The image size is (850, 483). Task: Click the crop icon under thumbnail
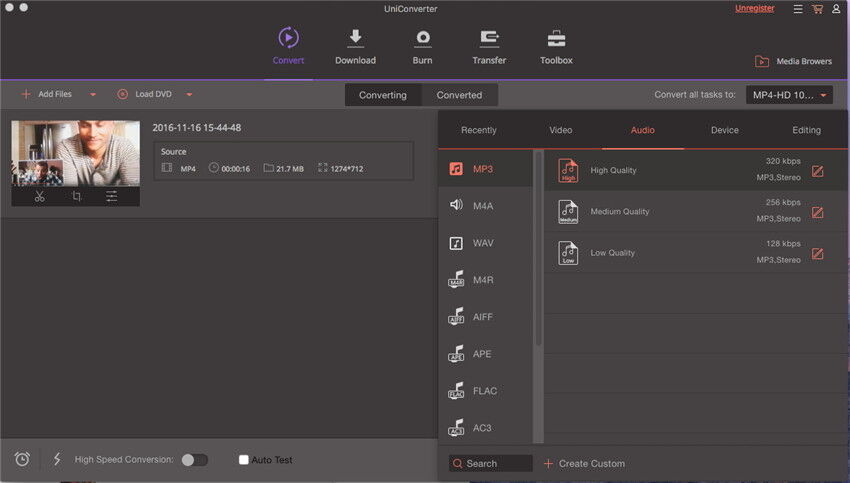(x=76, y=196)
